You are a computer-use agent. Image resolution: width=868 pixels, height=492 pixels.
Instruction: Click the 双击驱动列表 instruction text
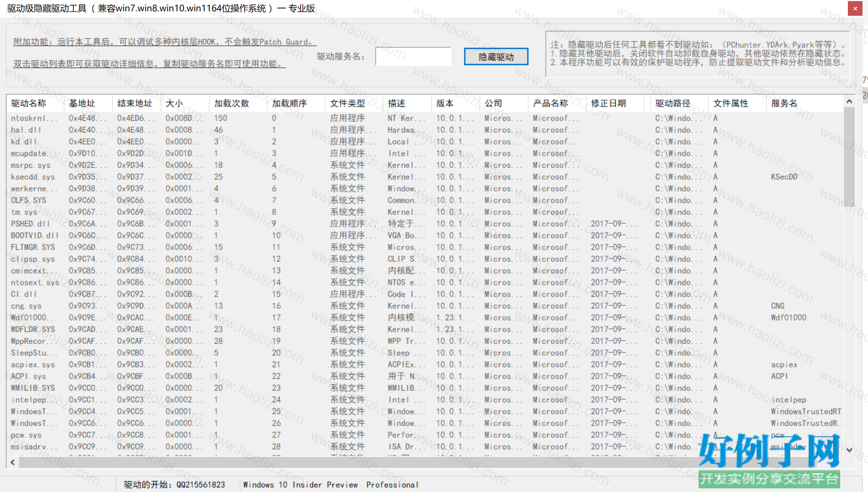click(149, 64)
